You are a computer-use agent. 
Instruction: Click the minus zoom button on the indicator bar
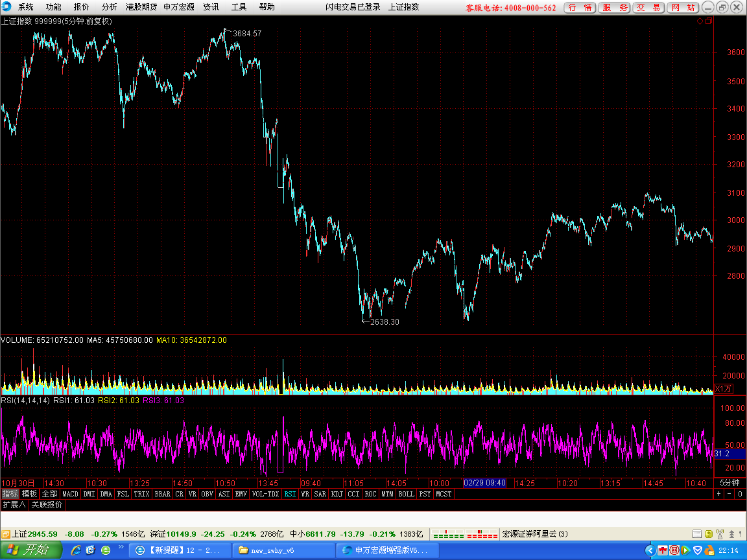[x=729, y=494]
